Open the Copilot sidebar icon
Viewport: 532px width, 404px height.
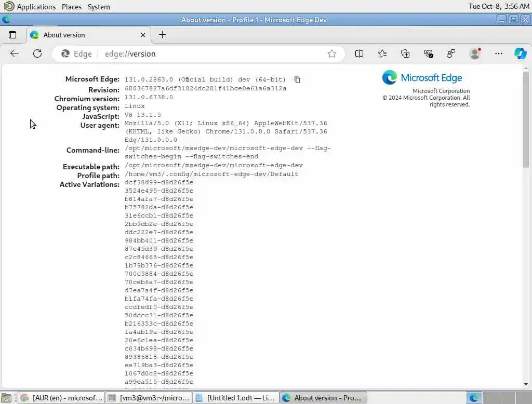pos(520,53)
